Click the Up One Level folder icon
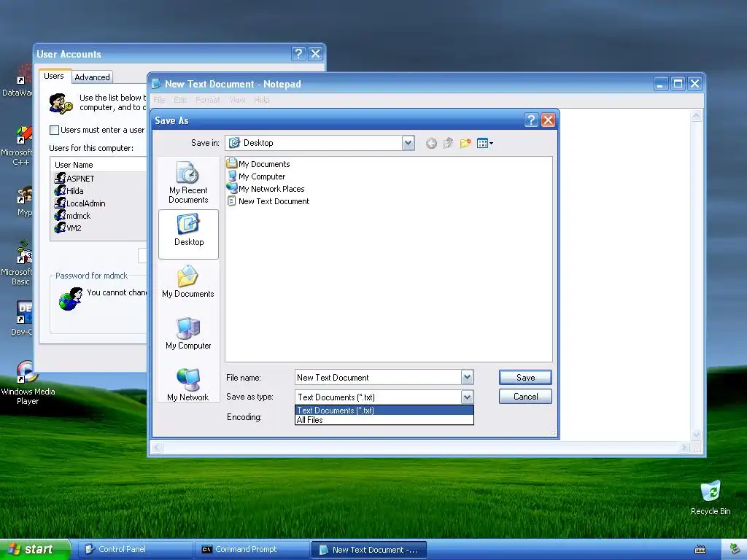The image size is (747, 560). pyautogui.click(x=448, y=144)
